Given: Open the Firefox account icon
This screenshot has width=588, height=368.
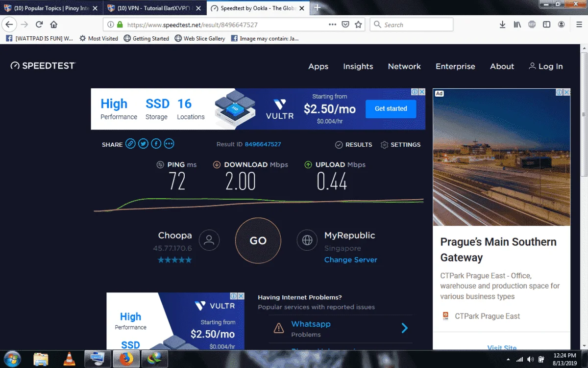Looking at the screenshot, I should [x=562, y=25].
